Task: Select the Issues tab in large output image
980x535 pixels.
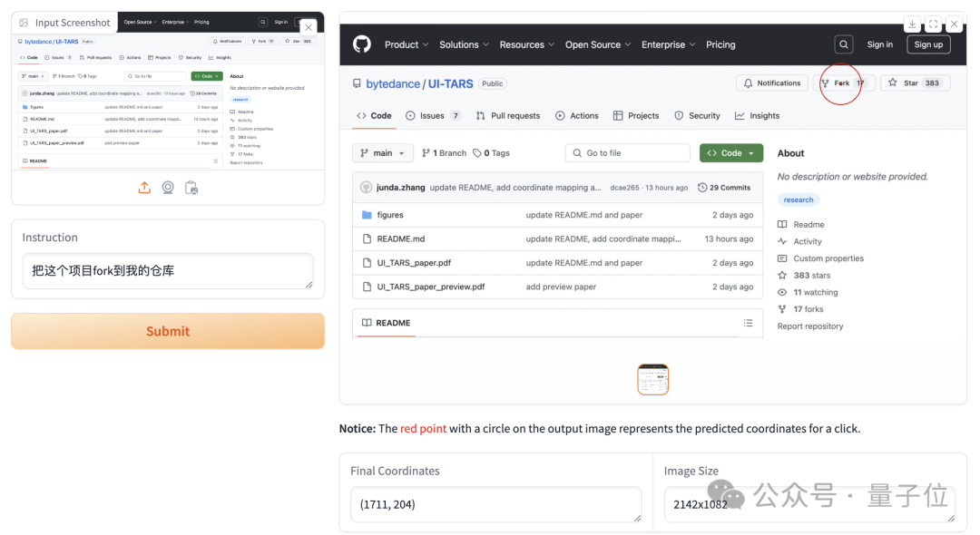Action: coord(433,115)
